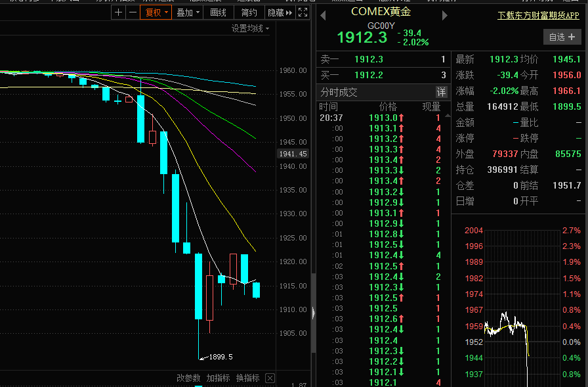Click the GC00Y contract code

[x=381, y=26]
